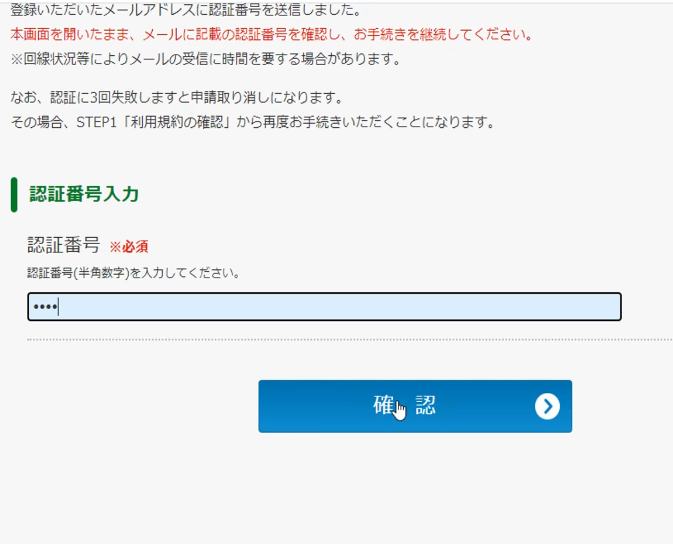This screenshot has width=673, height=544.
Task: Click the red 本画面を開いたまま instruction line
Action: coord(271,35)
